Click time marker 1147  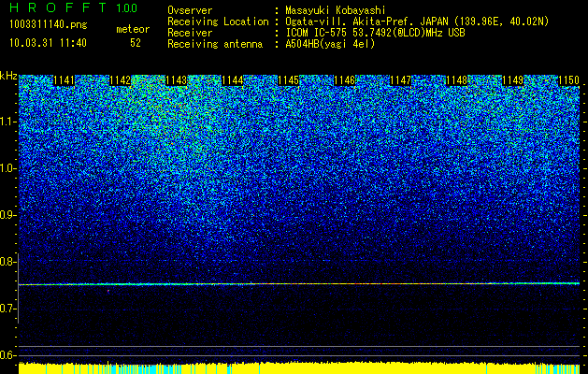point(400,80)
